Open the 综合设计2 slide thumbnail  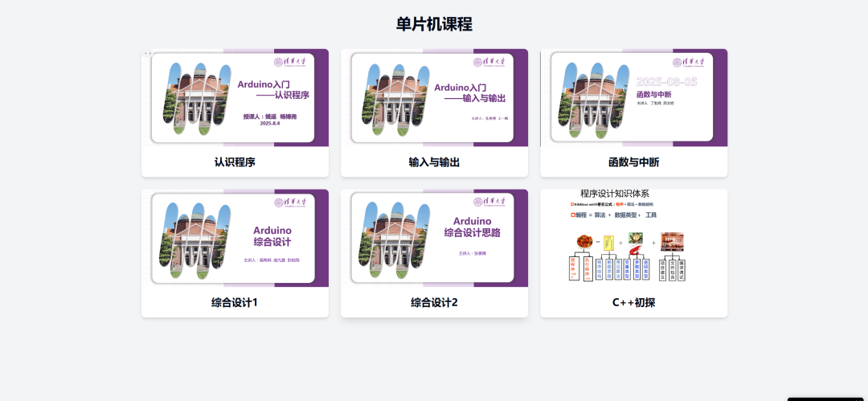pyautogui.click(x=434, y=238)
